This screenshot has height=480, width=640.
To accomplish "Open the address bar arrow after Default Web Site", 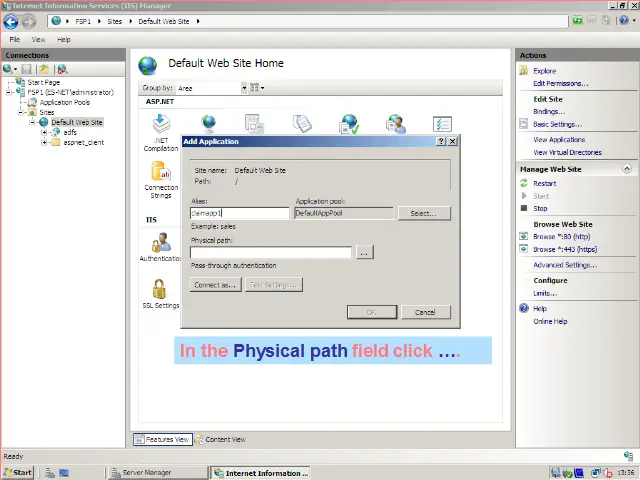I will click(x=198, y=21).
